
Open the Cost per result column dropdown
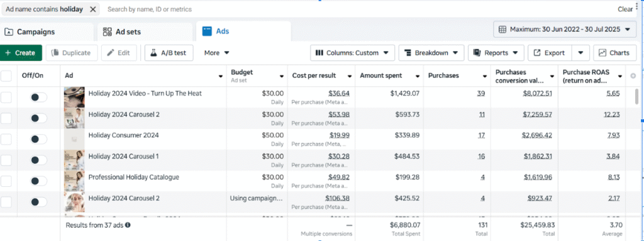click(350, 76)
